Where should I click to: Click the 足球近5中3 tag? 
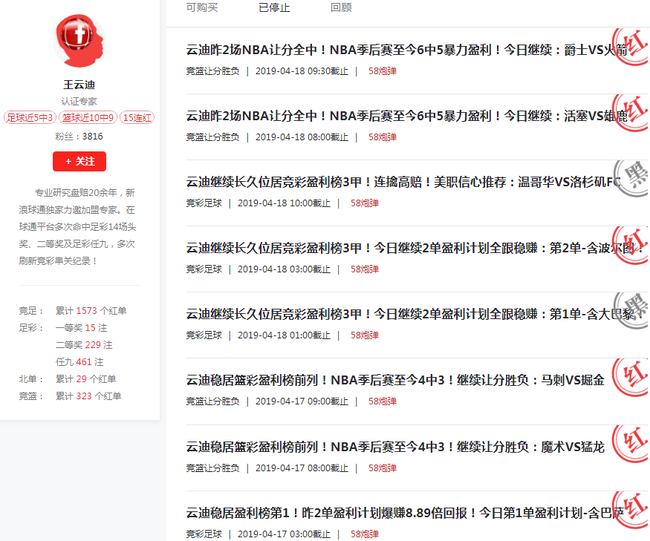click(30, 118)
